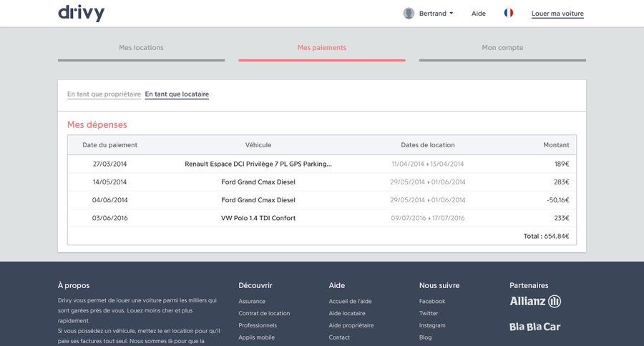
Task: Click the Mes dépenses heading
Action: pos(97,125)
